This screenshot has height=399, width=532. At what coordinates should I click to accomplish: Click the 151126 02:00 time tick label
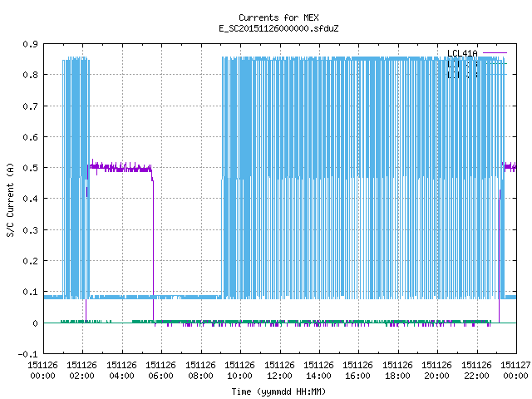81,371
